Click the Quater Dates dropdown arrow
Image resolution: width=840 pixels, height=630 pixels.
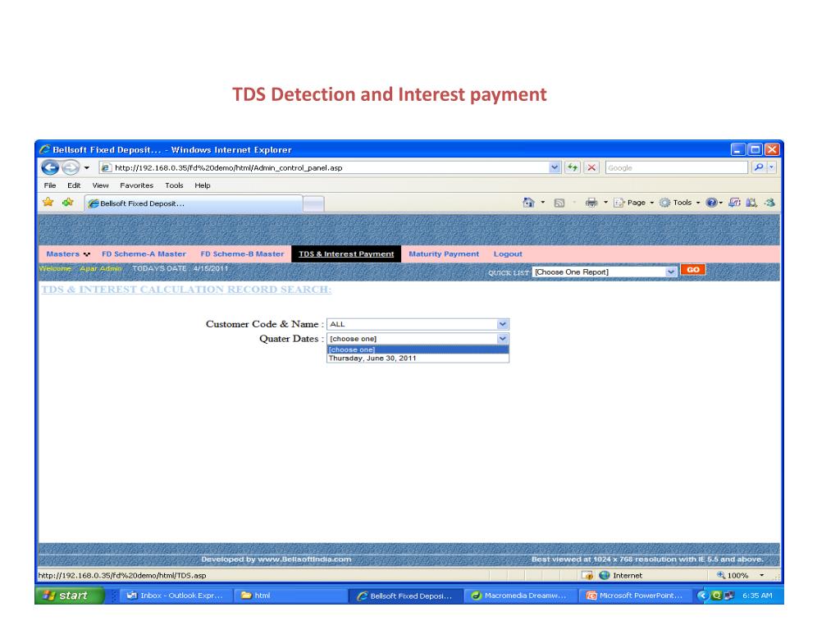[503, 339]
